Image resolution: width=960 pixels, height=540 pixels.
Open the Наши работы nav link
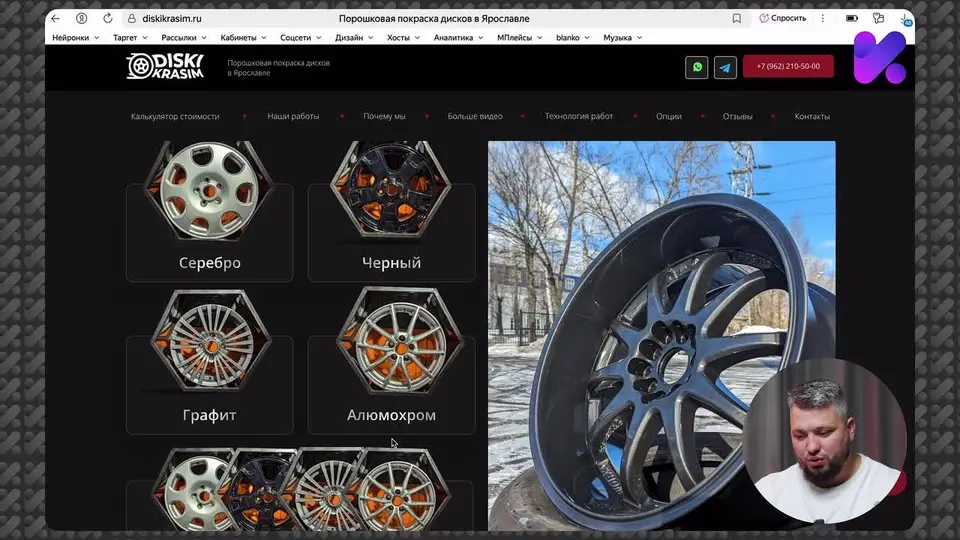pyautogui.click(x=293, y=116)
